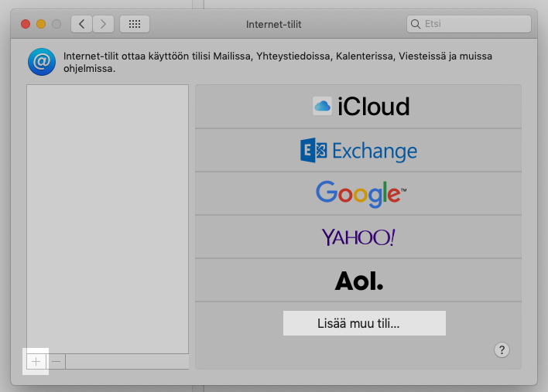548x392 pixels.
Task: Click the Internet-tilit window title
Action: click(x=274, y=25)
